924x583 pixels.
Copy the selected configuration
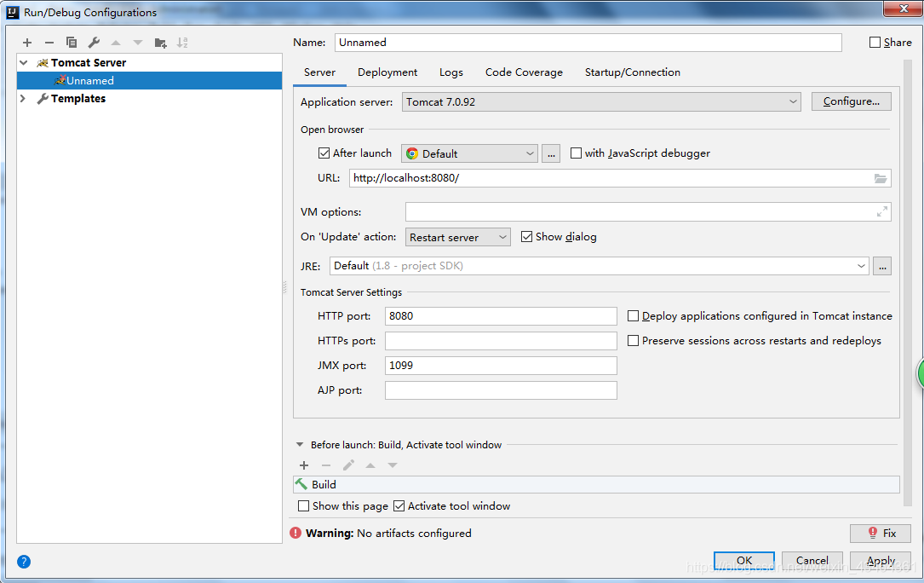click(72, 43)
